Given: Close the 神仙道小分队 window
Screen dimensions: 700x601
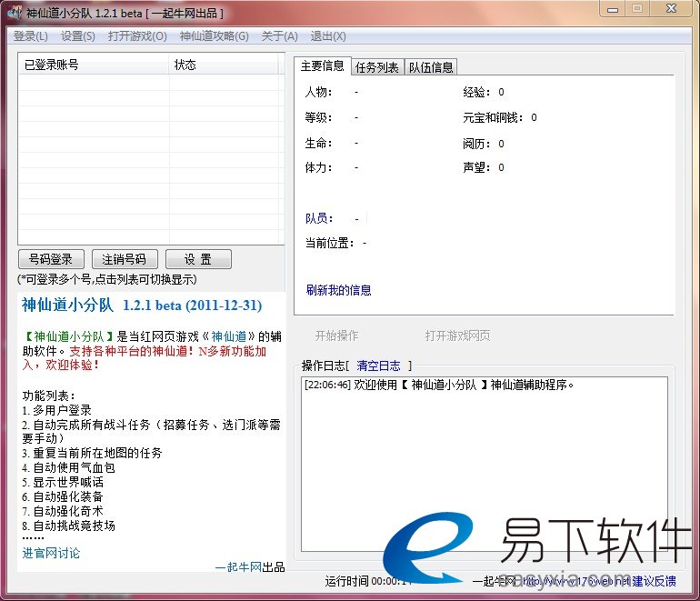Looking at the screenshot, I should (673, 9).
